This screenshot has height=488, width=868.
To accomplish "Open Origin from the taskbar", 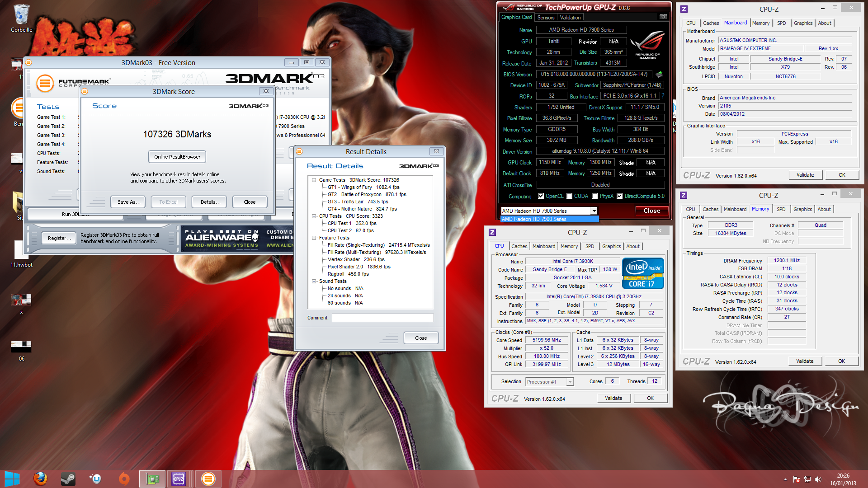I will [124, 479].
